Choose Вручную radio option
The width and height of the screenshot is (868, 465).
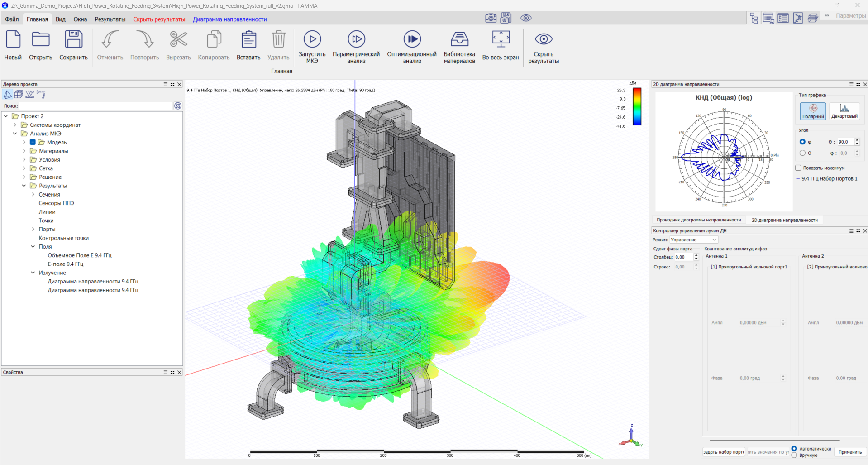click(x=794, y=455)
